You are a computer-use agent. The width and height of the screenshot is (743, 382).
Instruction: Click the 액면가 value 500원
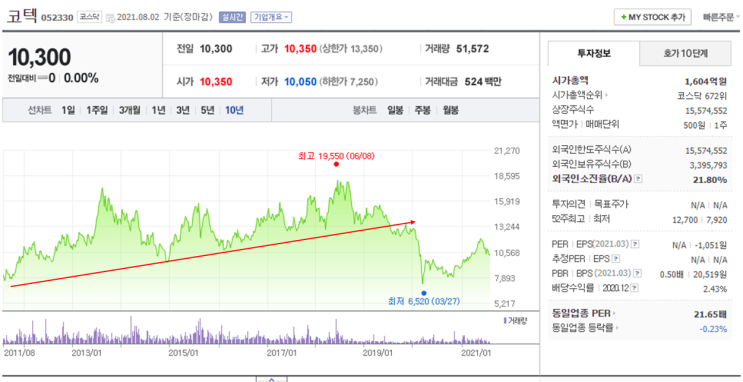(695, 125)
